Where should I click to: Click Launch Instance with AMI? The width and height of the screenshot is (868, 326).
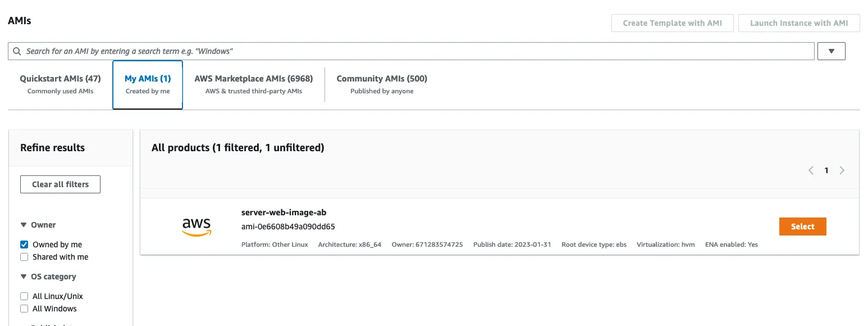pyautogui.click(x=798, y=23)
